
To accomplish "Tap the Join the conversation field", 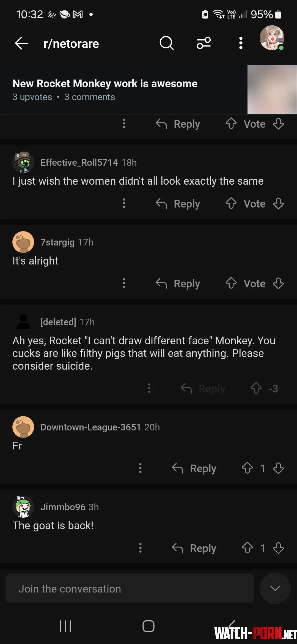I will tap(130, 589).
